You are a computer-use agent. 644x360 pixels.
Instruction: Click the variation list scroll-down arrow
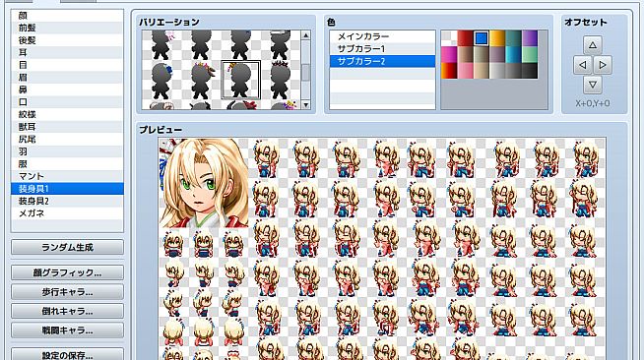click(x=305, y=104)
